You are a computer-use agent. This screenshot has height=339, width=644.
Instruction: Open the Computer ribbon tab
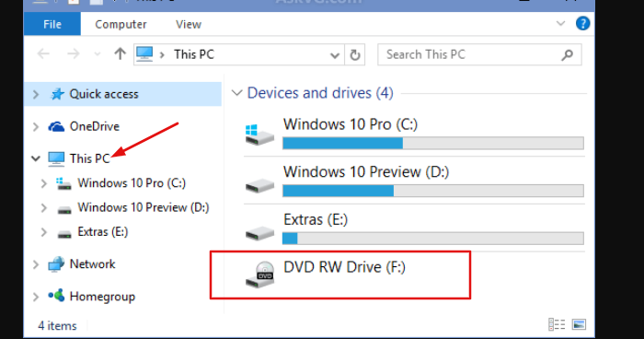(x=121, y=24)
